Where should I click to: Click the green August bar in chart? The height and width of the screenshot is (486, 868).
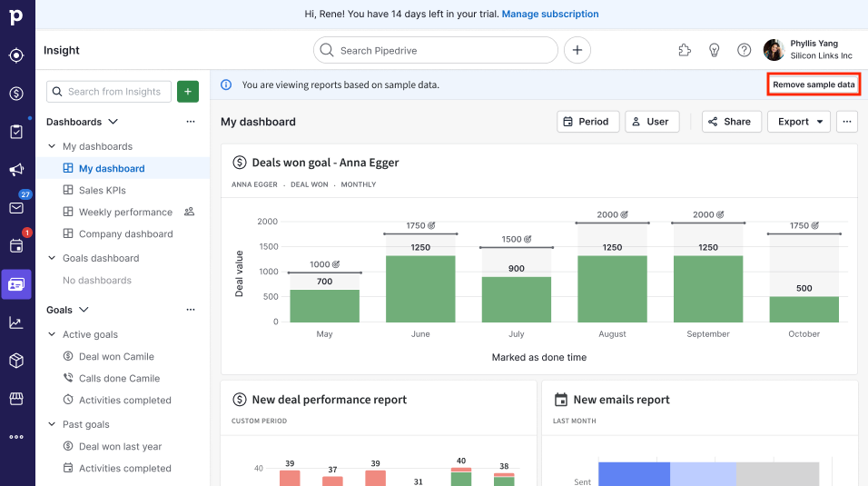tap(612, 289)
